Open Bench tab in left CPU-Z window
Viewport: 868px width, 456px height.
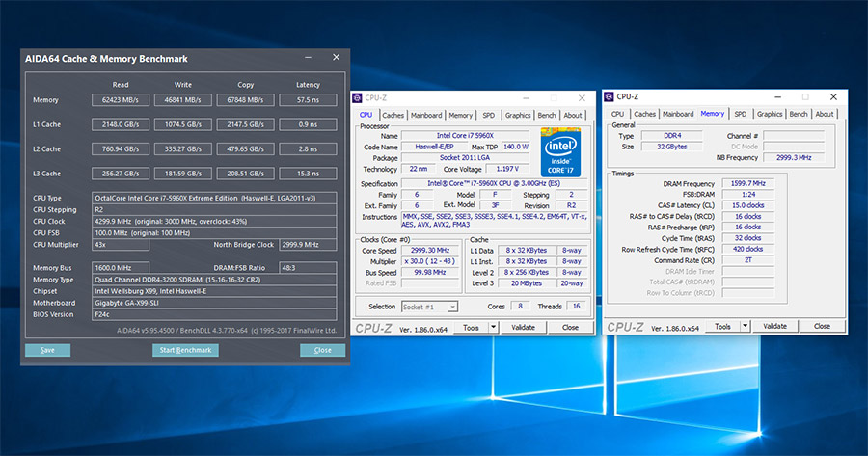coord(547,115)
